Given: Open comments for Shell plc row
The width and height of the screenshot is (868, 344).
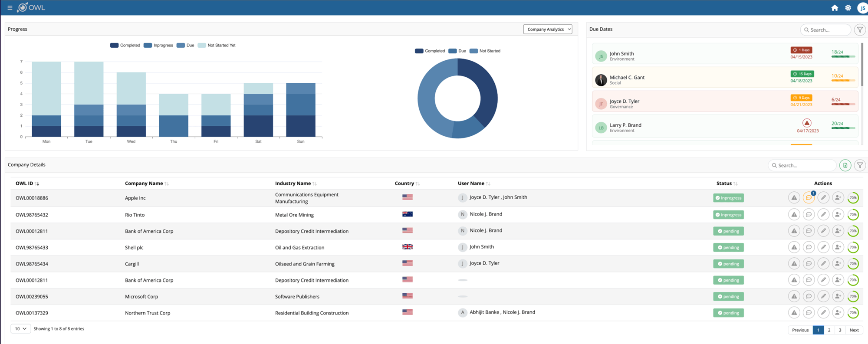Looking at the screenshot, I should [x=809, y=247].
